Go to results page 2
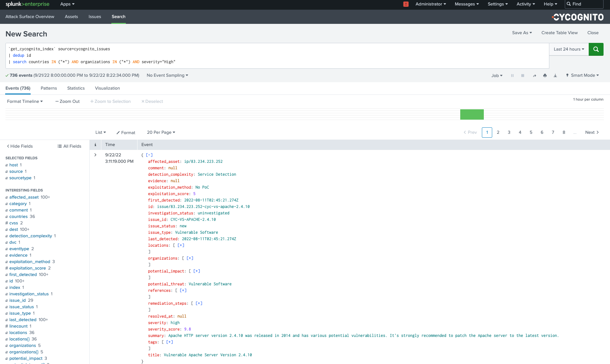 pyautogui.click(x=498, y=133)
